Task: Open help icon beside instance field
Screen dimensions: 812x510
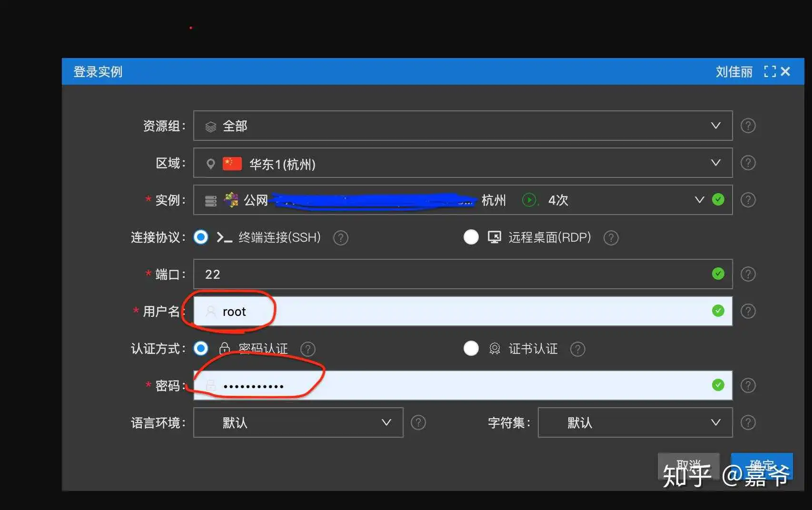Action: coord(748,200)
